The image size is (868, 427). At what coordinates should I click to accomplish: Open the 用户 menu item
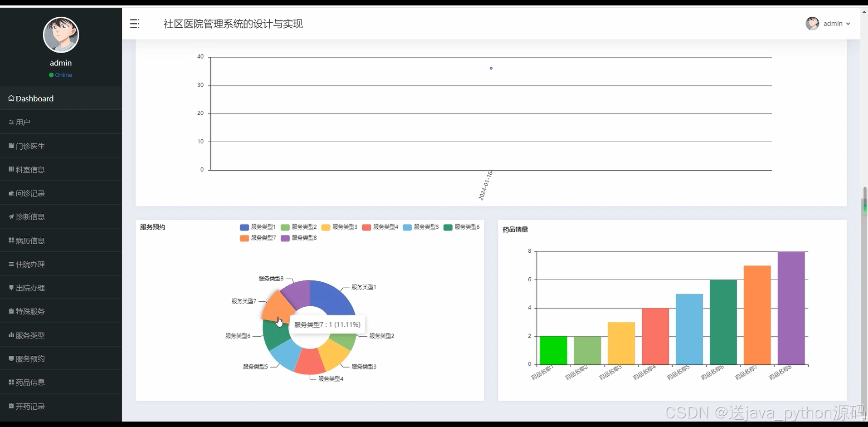(x=61, y=122)
